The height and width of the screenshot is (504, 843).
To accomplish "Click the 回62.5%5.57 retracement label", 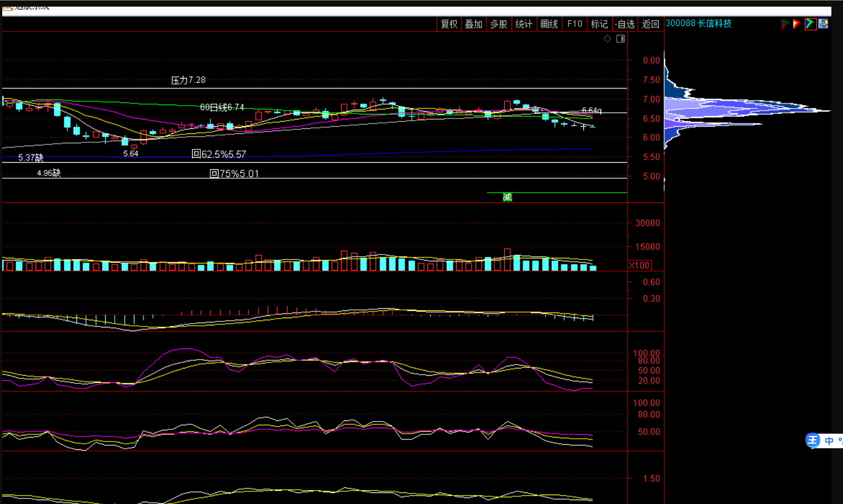I will pos(219,154).
